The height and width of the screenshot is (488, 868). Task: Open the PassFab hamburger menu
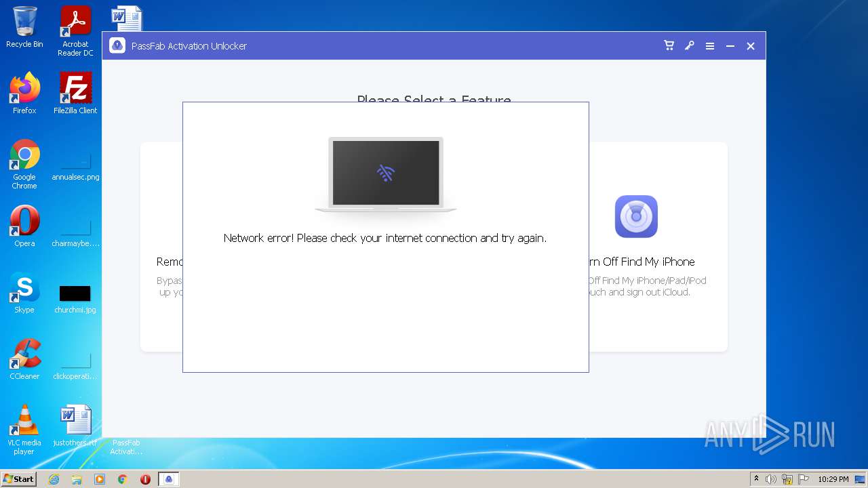click(709, 46)
